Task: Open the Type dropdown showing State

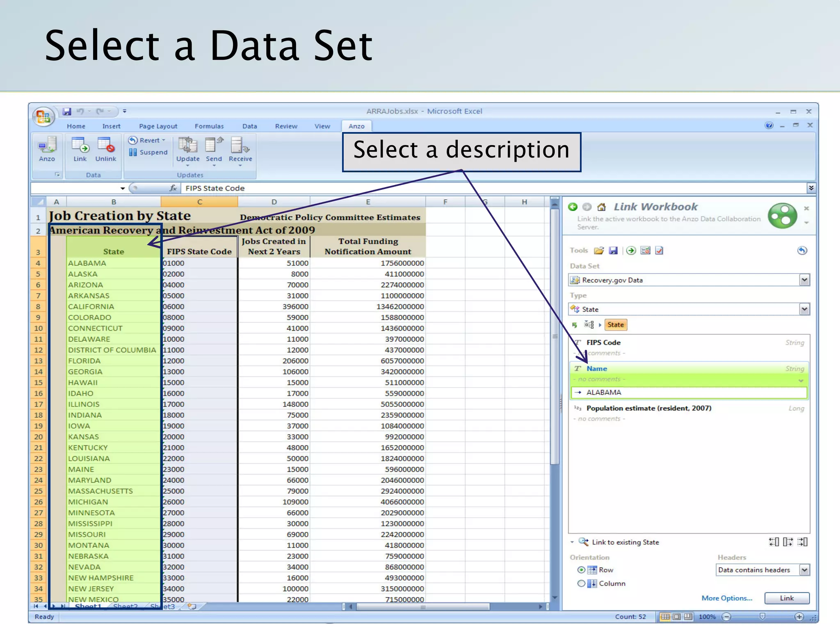Action: 804,309
